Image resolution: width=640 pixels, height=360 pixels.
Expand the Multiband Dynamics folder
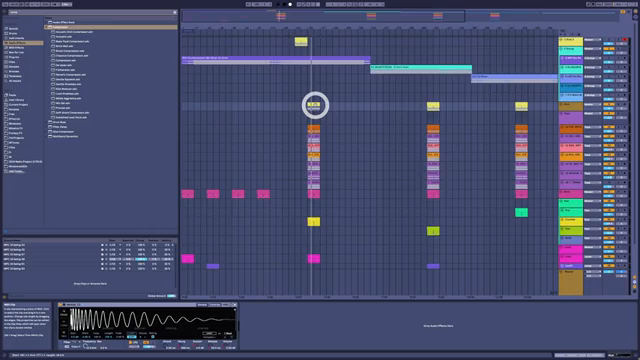pos(46,136)
